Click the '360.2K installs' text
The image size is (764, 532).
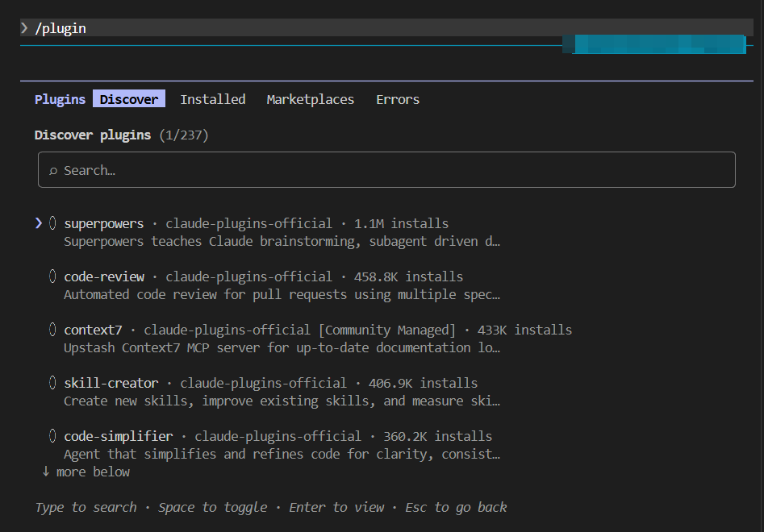pyautogui.click(x=437, y=437)
